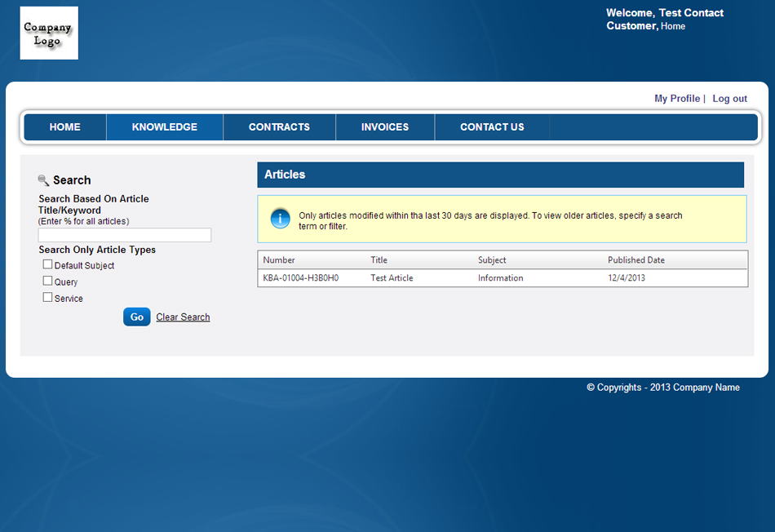Image resolution: width=775 pixels, height=532 pixels.
Task: Select the Knowledge menu tab
Action: (165, 127)
